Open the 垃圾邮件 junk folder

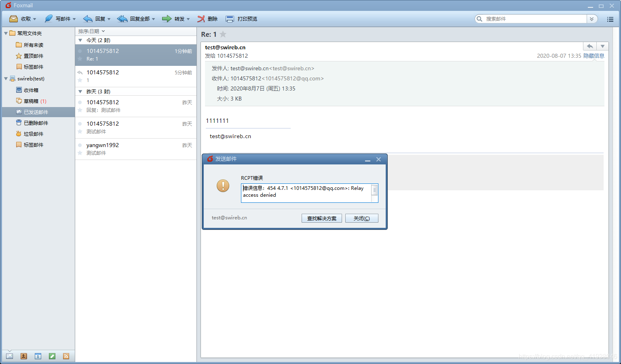30,134
